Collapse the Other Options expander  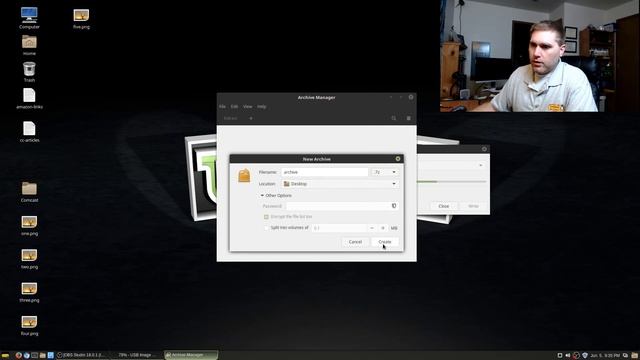coord(276,196)
